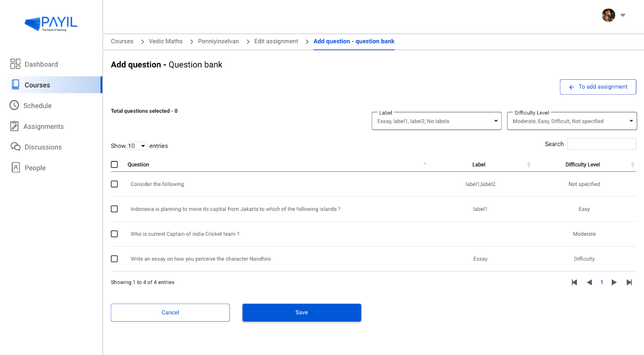644x355 pixels.
Task: Click 'Who is current Captain' question text
Action: [x=185, y=234]
